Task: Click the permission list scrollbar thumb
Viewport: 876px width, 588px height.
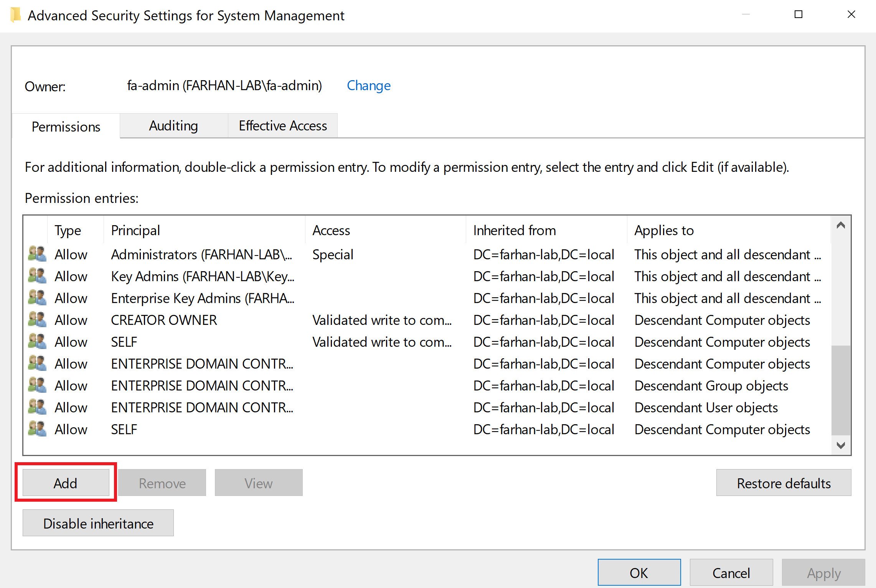Action: 840,390
